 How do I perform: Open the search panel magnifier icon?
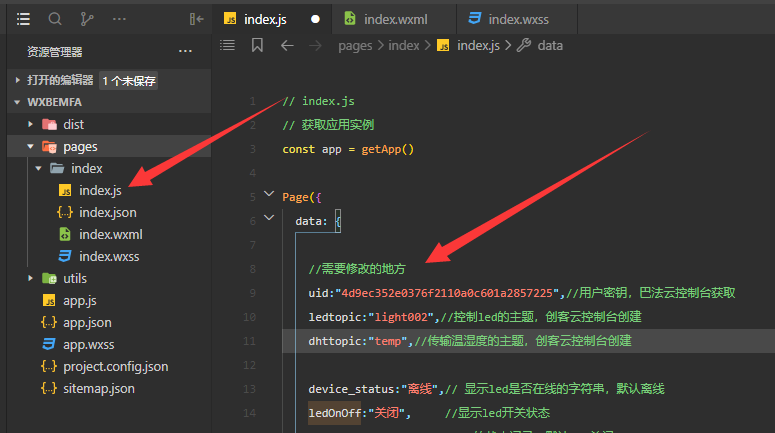(x=55, y=19)
